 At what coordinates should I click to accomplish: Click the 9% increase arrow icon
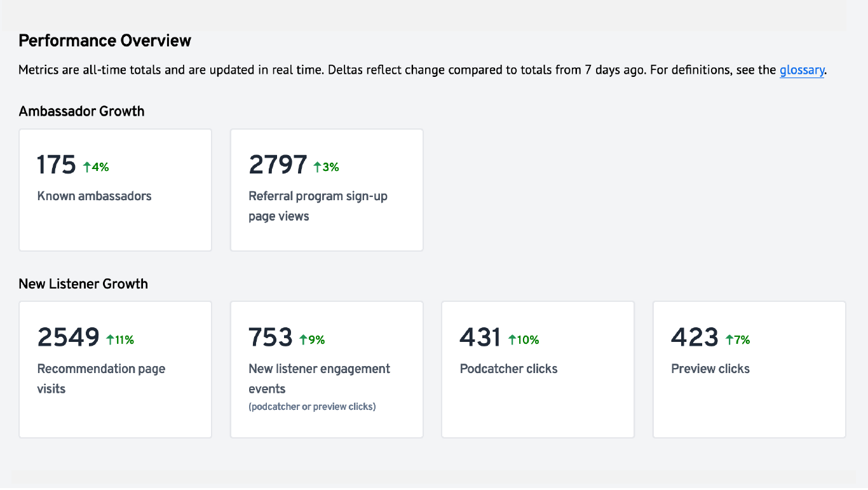point(303,340)
